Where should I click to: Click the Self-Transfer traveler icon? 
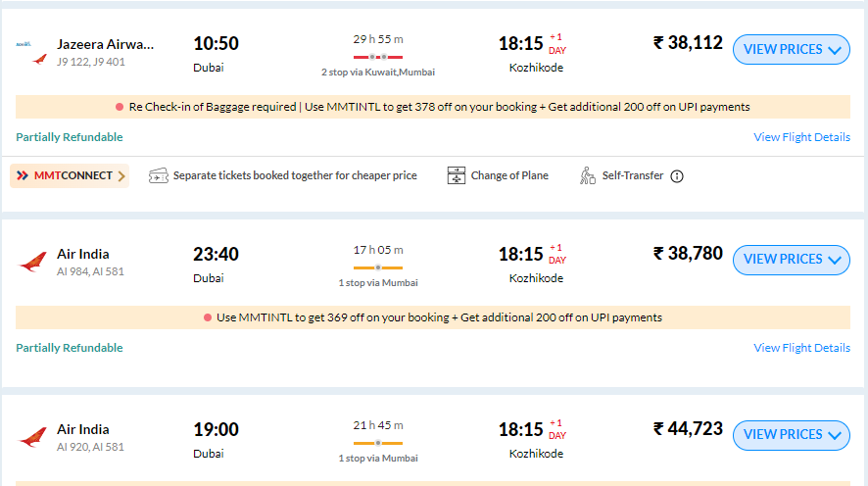coord(588,175)
